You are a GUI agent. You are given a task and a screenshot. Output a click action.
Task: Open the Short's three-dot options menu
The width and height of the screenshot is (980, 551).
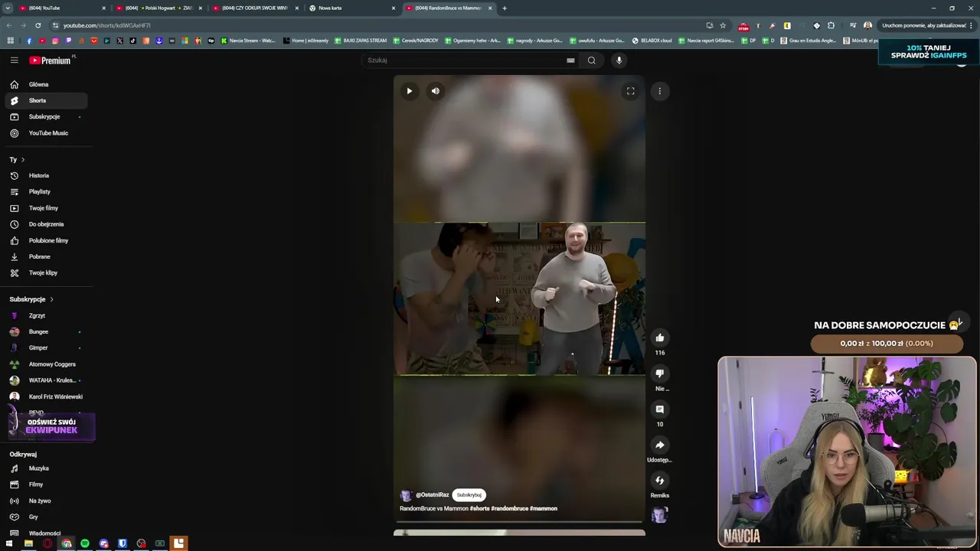tap(659, 91)
